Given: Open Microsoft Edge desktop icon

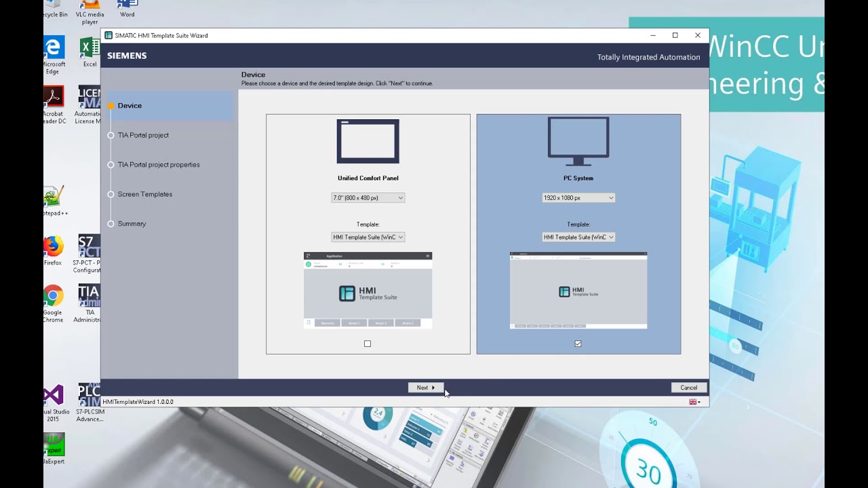Looking at the screenshot, I should 54,55.
